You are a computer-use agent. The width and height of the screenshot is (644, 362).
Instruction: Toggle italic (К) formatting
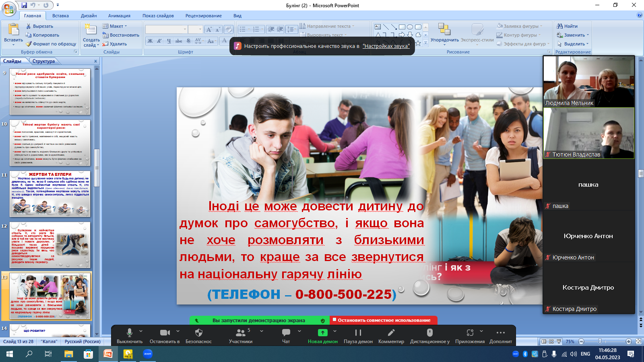159,41
